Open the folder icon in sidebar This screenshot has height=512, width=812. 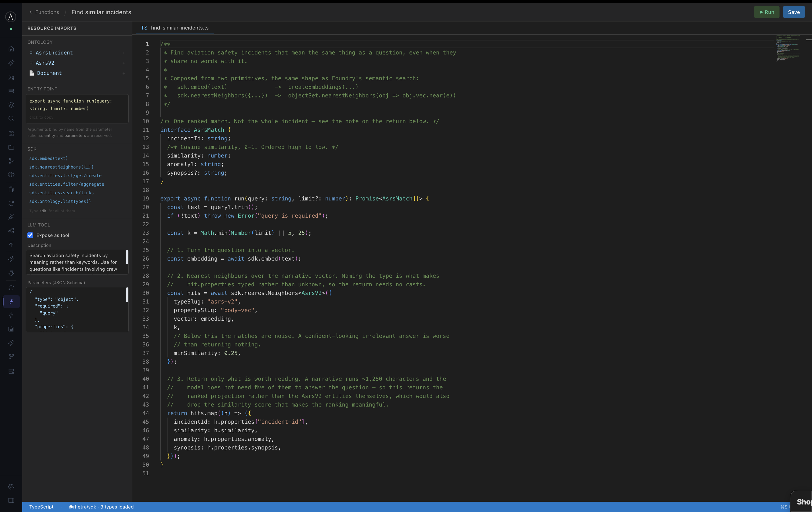tap(11, 147)
